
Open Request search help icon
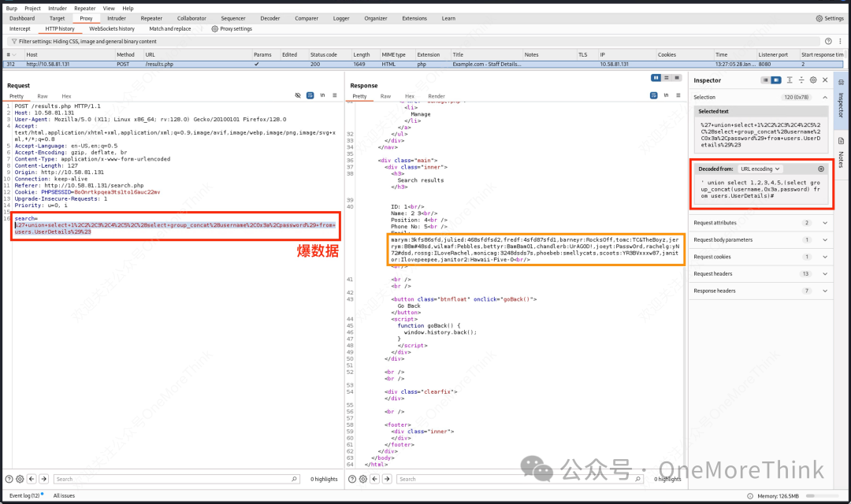(x=9, y=479)
